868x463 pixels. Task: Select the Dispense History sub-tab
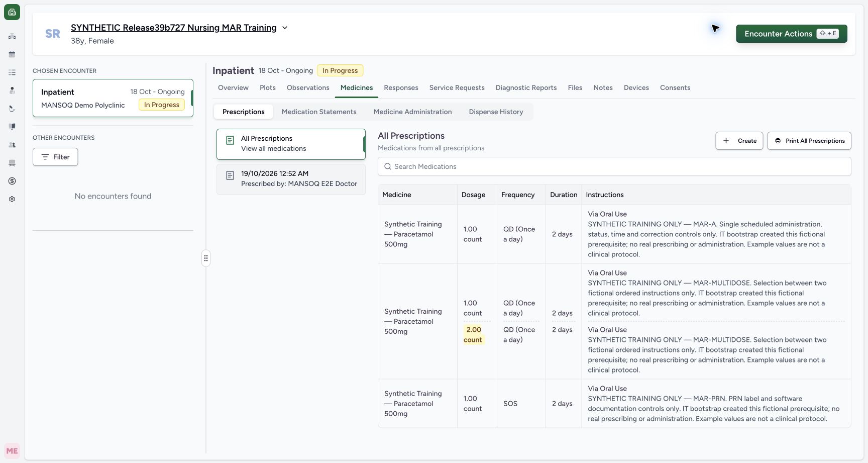click(x=496, y=112)
